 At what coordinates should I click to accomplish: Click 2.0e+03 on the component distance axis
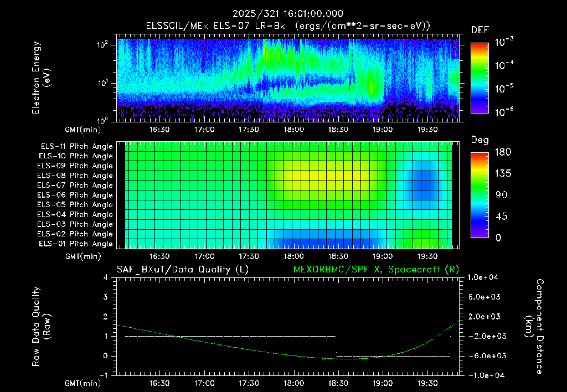point(485,317)
